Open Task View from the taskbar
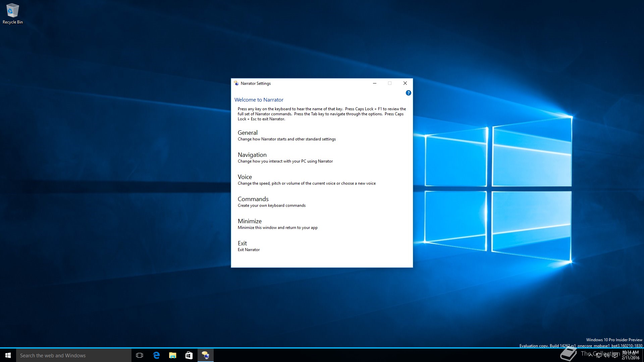 [x=140, y=355]
